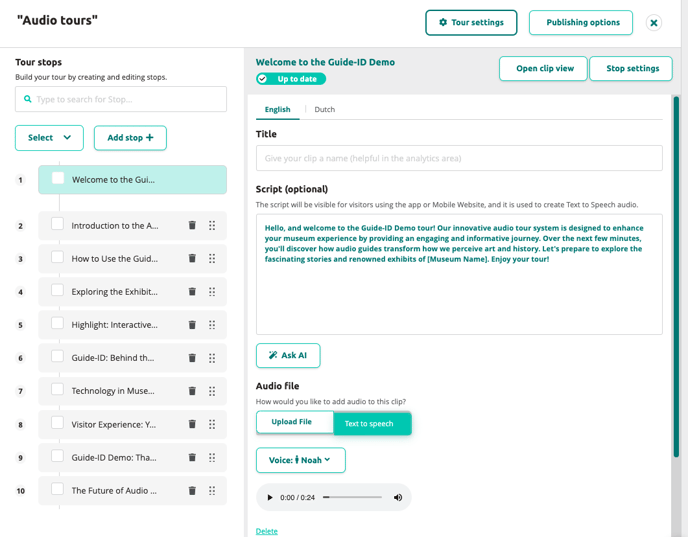Click the audio progress slider
Image resolution: width=688 pixels, height=537 pixels.
click(352, 497)
